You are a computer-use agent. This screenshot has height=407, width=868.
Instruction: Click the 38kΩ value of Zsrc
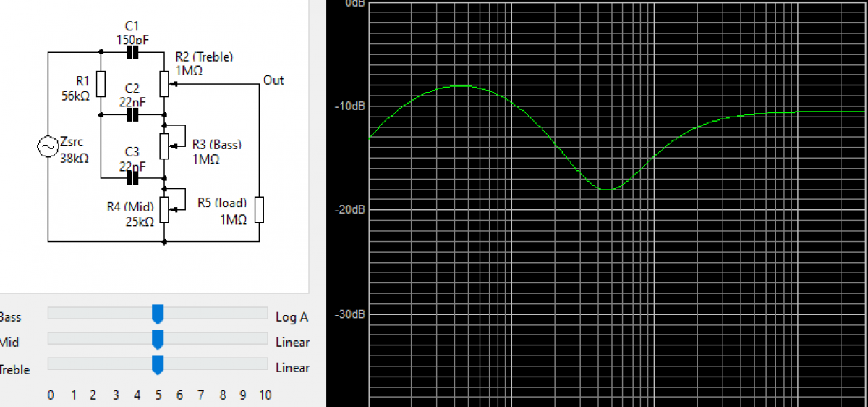pos(74,157)
